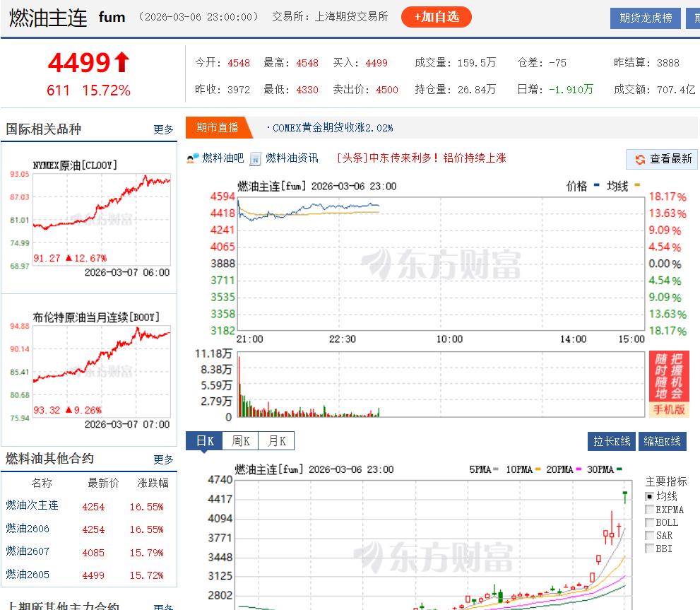
Task: Click the 价格 legend blue marker
Action: tap(596, 185)
